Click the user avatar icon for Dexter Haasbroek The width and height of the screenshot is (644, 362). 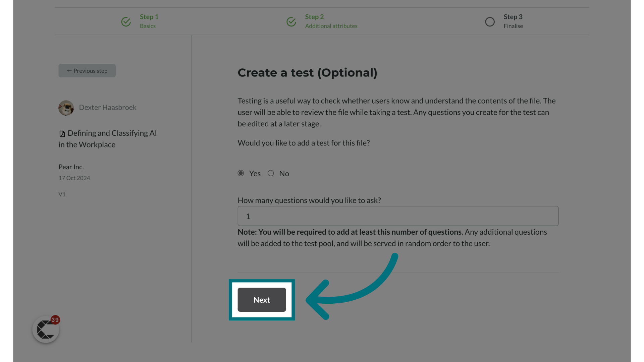tap(66, 107)
